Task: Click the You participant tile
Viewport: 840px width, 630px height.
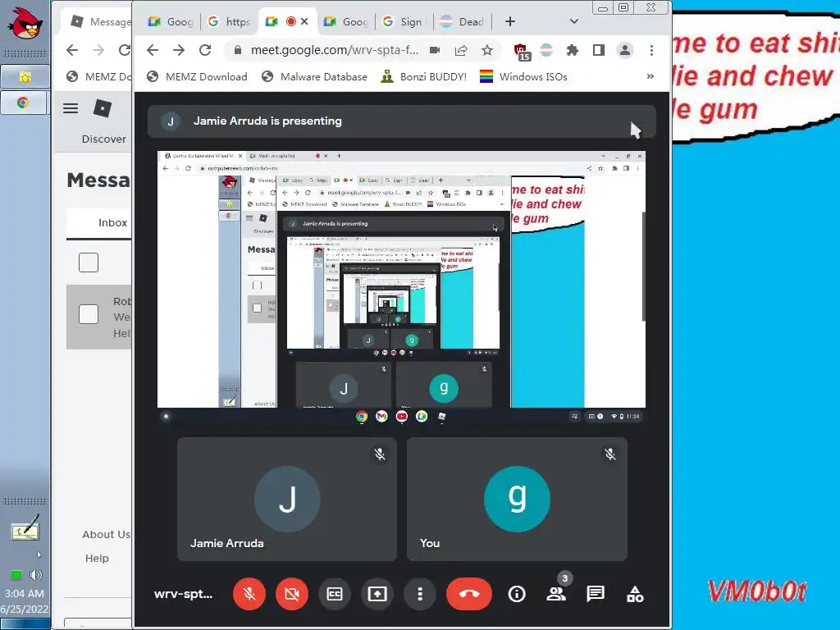Action: click(517, 500)
